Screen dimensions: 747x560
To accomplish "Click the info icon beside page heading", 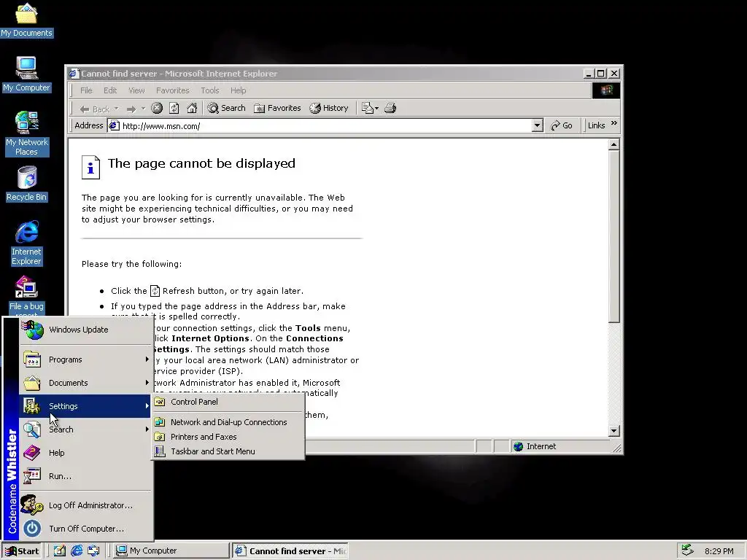I will (x=90, y=167).
